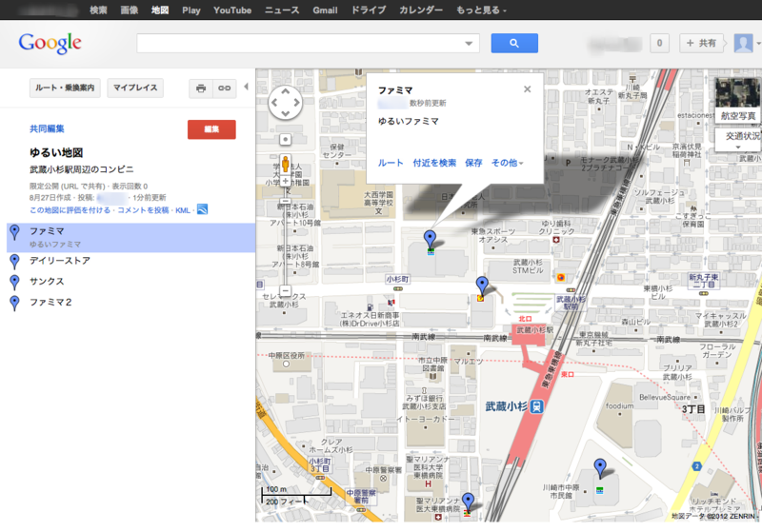Click the map pin near 聖マリアンナ医大東横病院
This screenshot has width=762, height=532.
pos(468,502)
